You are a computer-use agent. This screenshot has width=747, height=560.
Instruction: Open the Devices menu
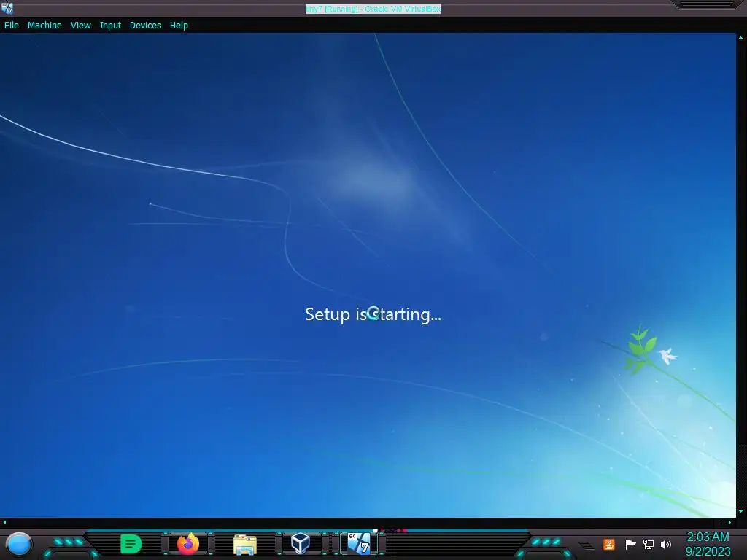pos(145,26)
